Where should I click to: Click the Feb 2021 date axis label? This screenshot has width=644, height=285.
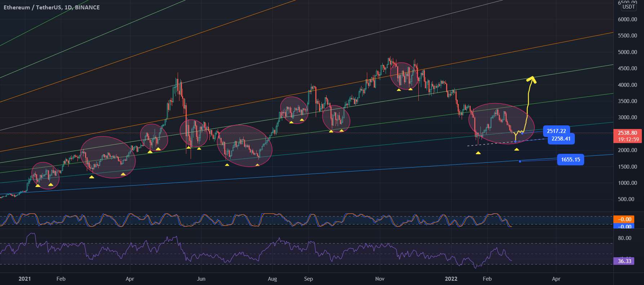pyautogui.click(x=61, y=279)
